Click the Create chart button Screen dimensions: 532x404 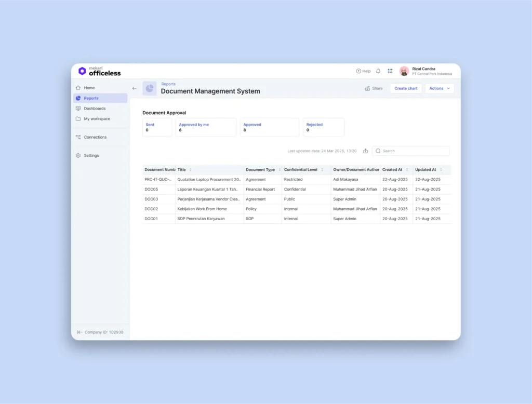pyautogui.click(x=406, y=88)
